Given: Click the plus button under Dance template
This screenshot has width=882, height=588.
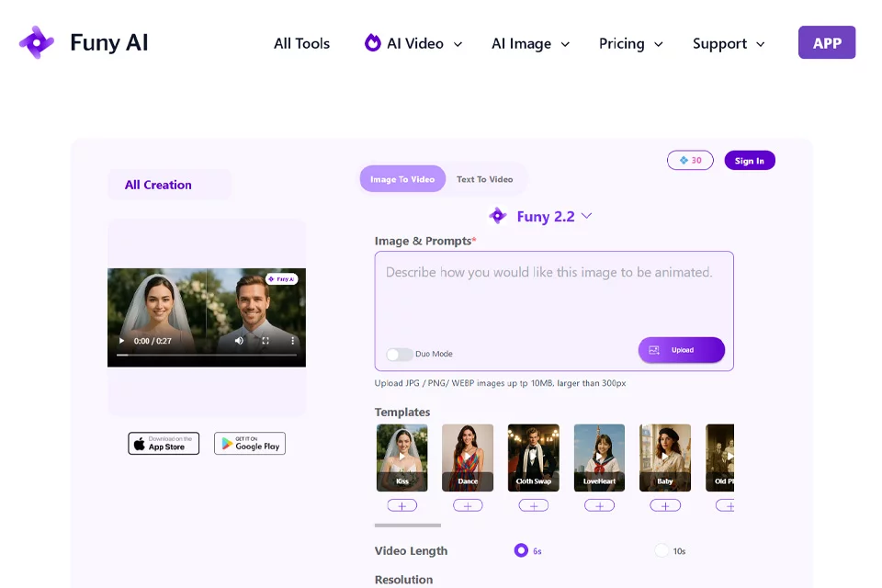Looking at the screenshot, I should tap(468, 506).
